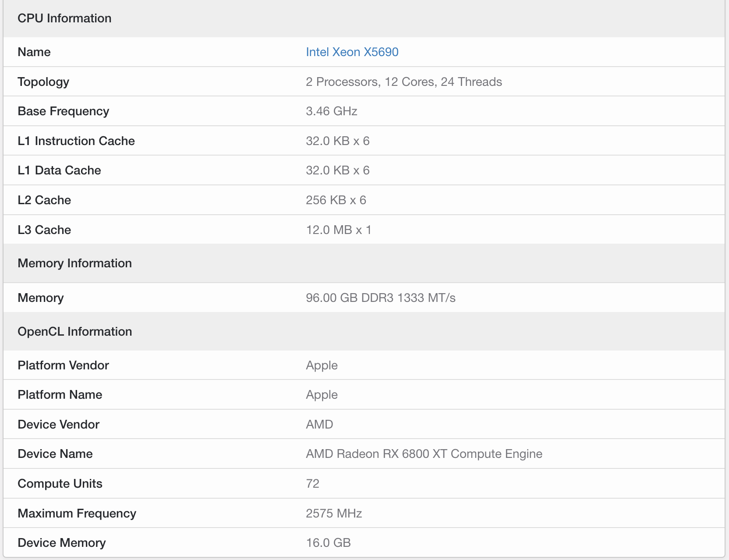
Task: Click the L1 Data Cache label
Action: 59,170
